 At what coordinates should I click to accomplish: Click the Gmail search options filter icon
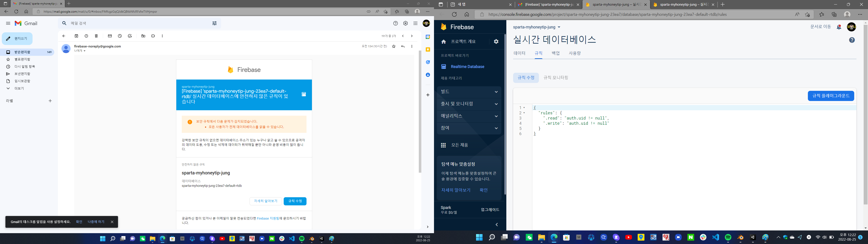click(x=214, y=23)
